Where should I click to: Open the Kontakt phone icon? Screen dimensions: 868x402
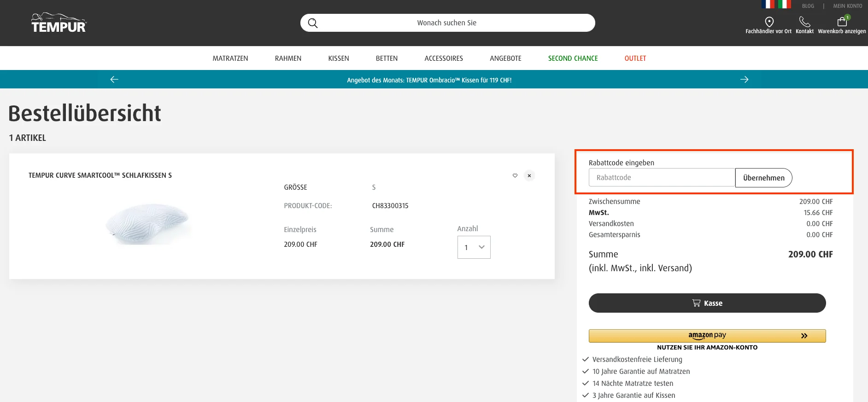(x=804, y=22)
